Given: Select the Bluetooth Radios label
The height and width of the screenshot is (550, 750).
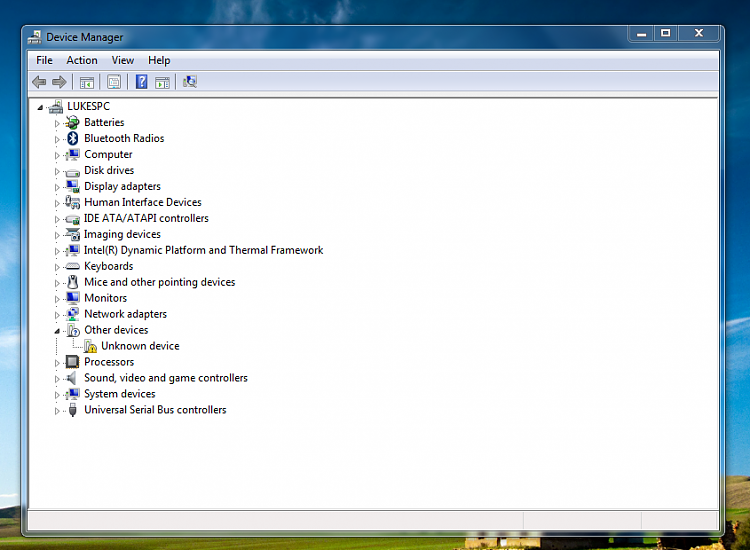Looking at the screenshot, I should point(124,138).
